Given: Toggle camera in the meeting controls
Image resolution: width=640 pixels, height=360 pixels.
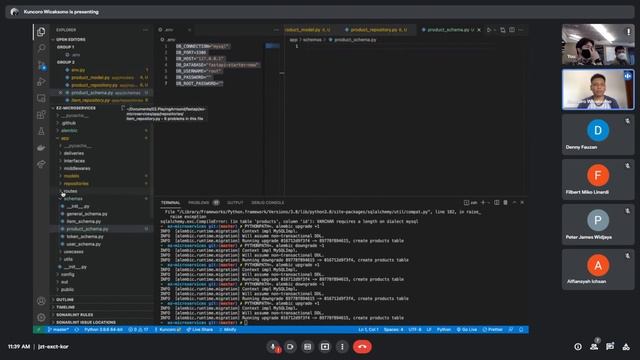Looking at the screenshot, I should coord(290,347).
